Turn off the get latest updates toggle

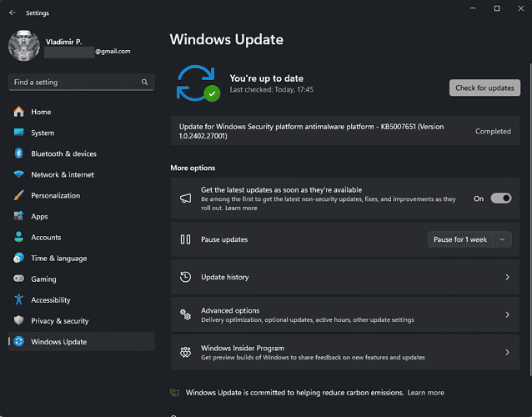[x=500, y=198]
